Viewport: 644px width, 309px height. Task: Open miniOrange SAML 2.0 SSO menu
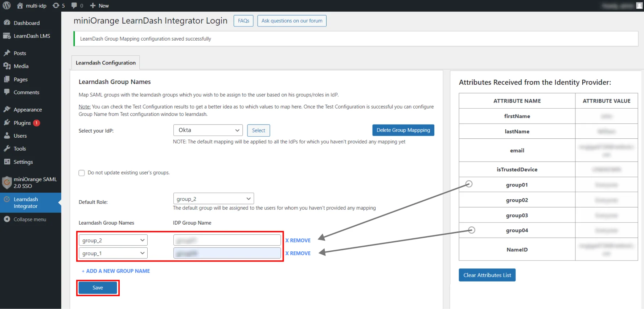point(35,183)
